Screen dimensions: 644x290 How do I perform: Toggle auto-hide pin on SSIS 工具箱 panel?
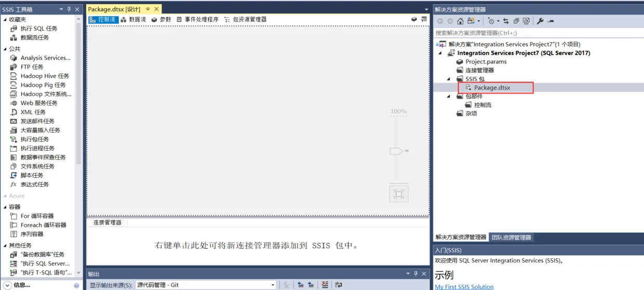click(69, 9)
